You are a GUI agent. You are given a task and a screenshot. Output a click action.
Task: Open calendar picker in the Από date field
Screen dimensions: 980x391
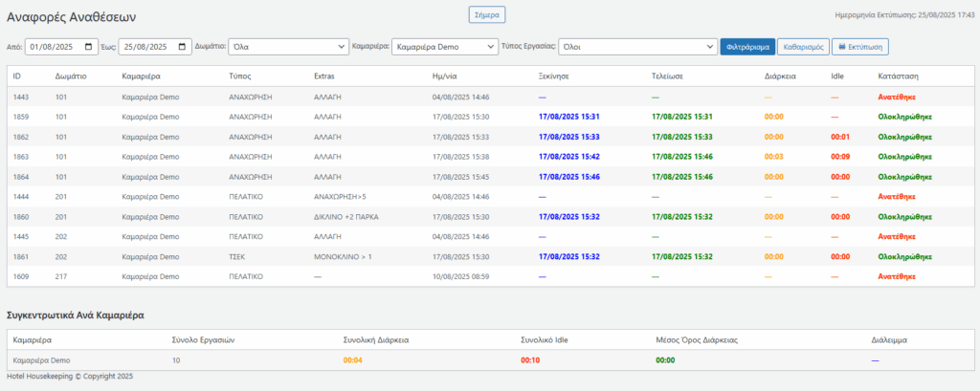point(90,47)
